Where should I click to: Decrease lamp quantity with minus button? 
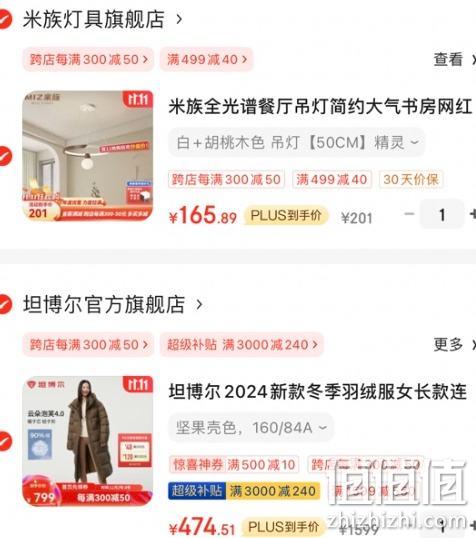409,214
